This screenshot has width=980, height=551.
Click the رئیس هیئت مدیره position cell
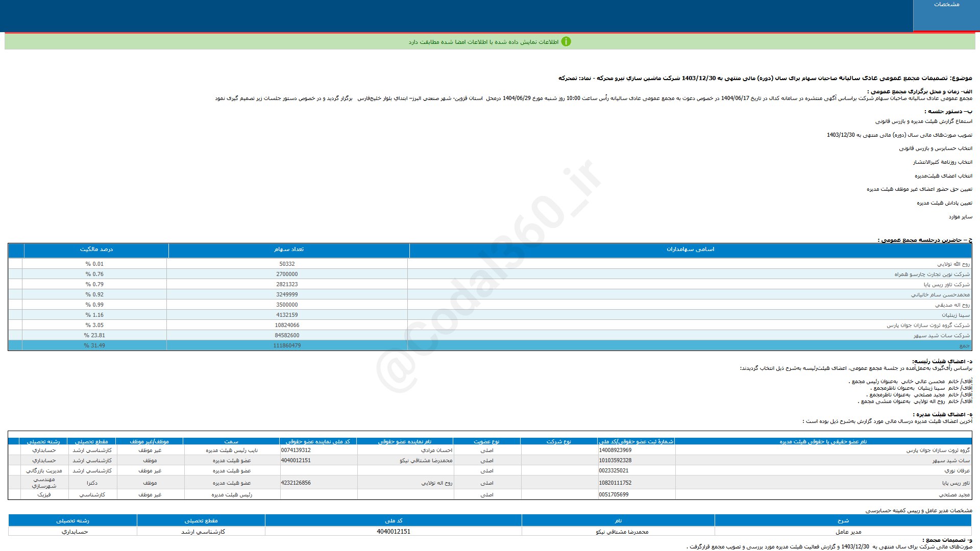tap(232, 495)
